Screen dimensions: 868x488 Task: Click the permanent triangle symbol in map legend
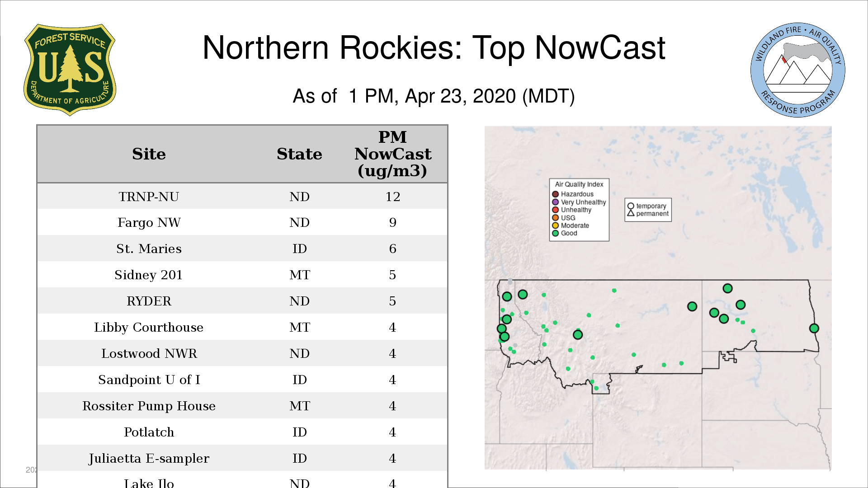coord(631,213)
